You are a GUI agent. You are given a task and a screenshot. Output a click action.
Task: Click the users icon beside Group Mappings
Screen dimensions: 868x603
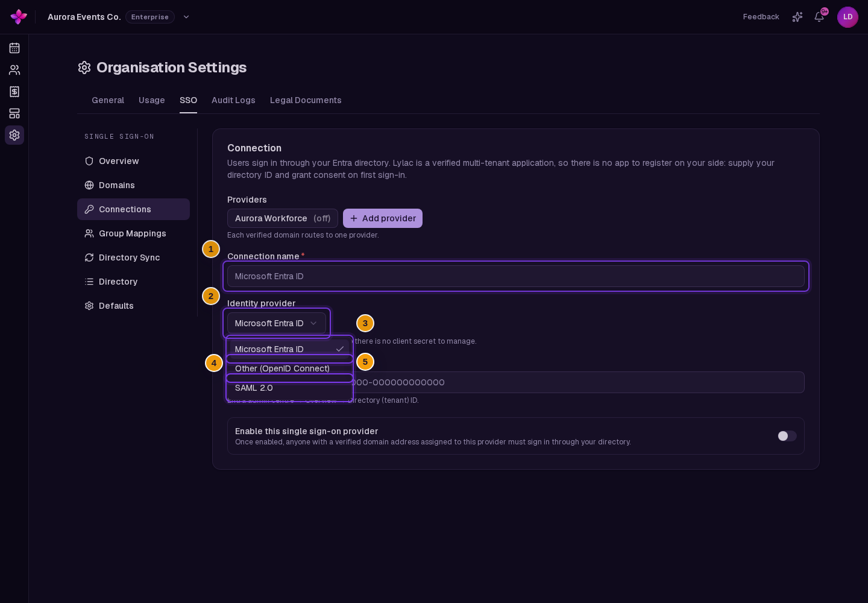[89, 233]
